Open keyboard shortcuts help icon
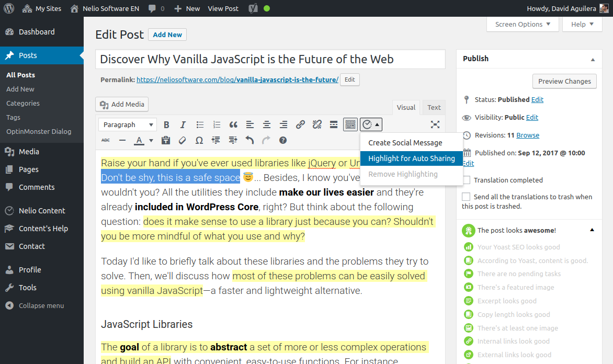The image size is (613, 364). pyautogui.click(x=283, y=140)
